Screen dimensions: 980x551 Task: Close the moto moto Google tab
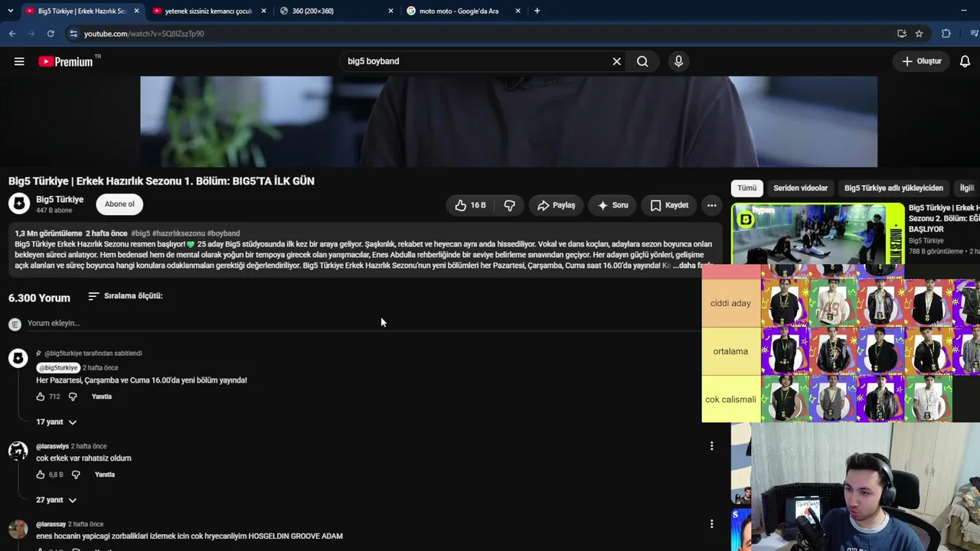pos(518,11)
